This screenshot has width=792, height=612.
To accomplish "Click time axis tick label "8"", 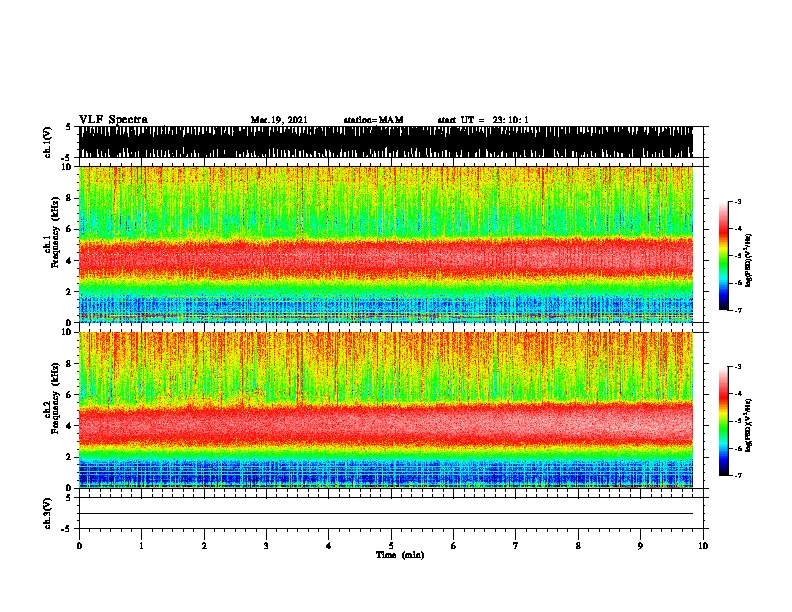I will coord(578,546).
